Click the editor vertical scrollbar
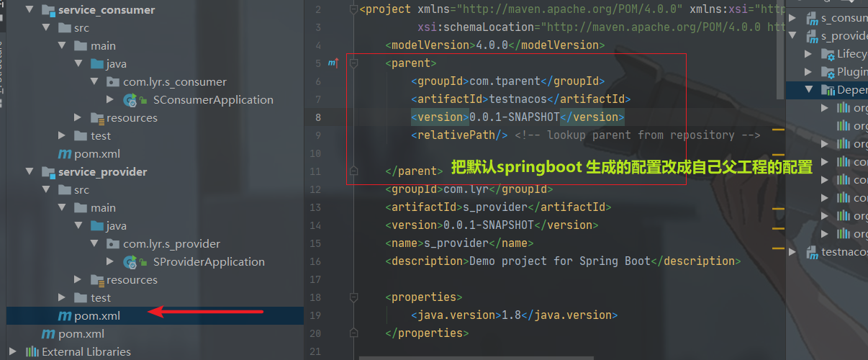Viewport: 868px width, 360px height. point(781,50)
